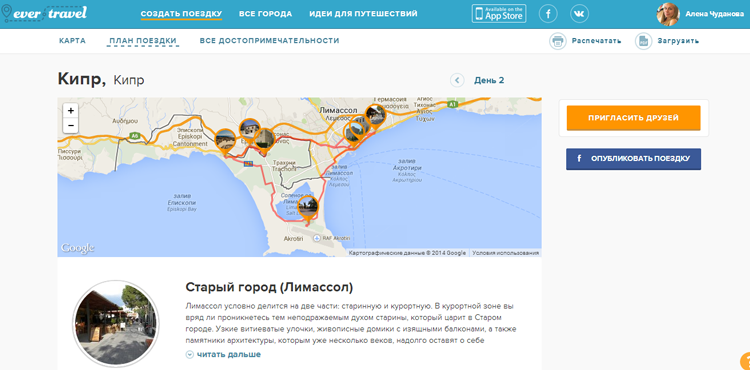Go to previous day arrow beside День 2
The width and height of the screenshot is (750, 370).
[457, 80]
